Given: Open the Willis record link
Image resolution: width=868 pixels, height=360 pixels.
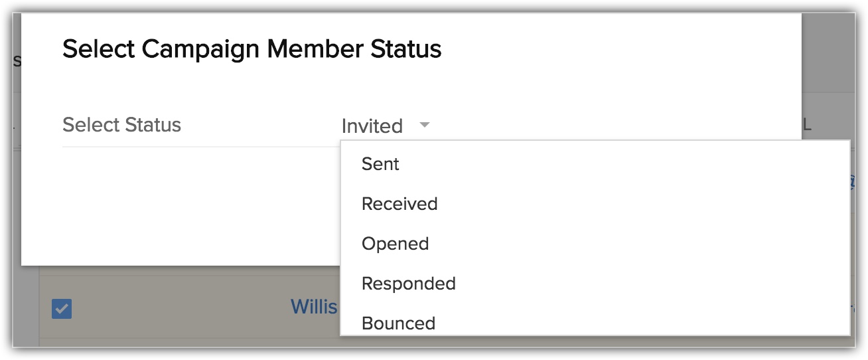Looking at the screenshot, I should tap(314, 307).
